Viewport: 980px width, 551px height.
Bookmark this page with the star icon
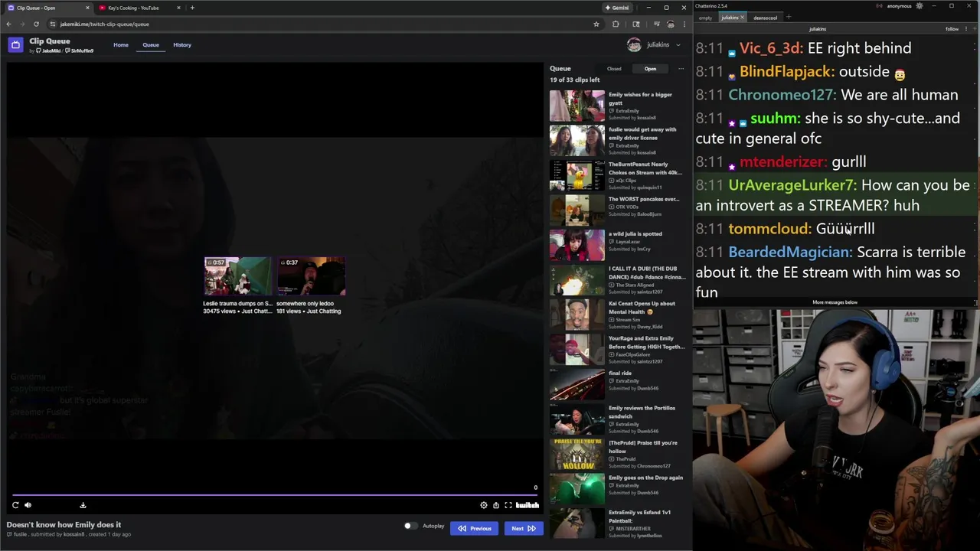(x=596, y=24)
